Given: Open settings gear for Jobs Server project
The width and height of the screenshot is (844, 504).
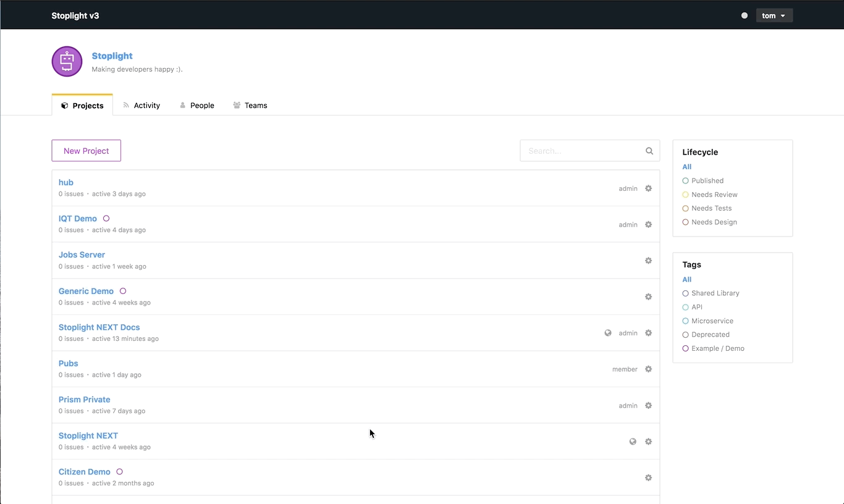Looking at the screenshot, I should (648, 261).
